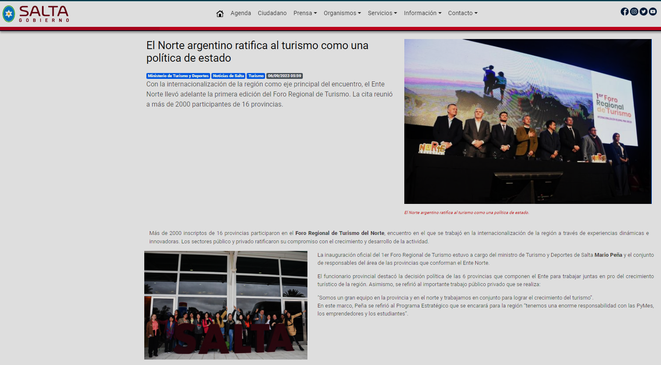Click the home icon in navbar
The height and width of the screenshot is (365, 661).
click(220, 13)
